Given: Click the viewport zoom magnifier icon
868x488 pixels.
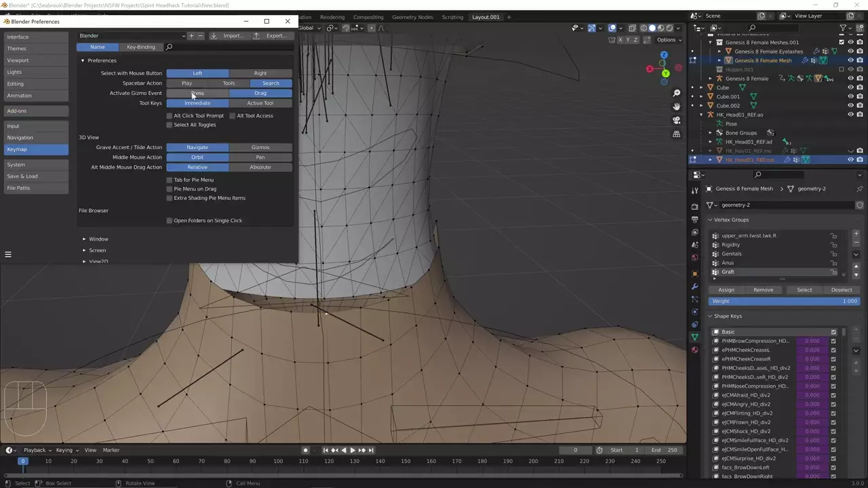Looking at the screenshot, I should click(676, 93).
